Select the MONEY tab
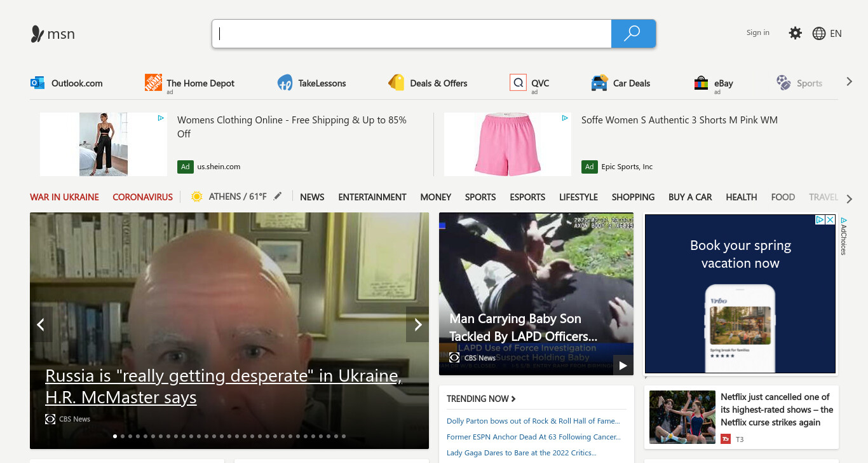Image resolution: width=868 pixels, height=463 pixels. pyautogui.click(x=436, y=197)
